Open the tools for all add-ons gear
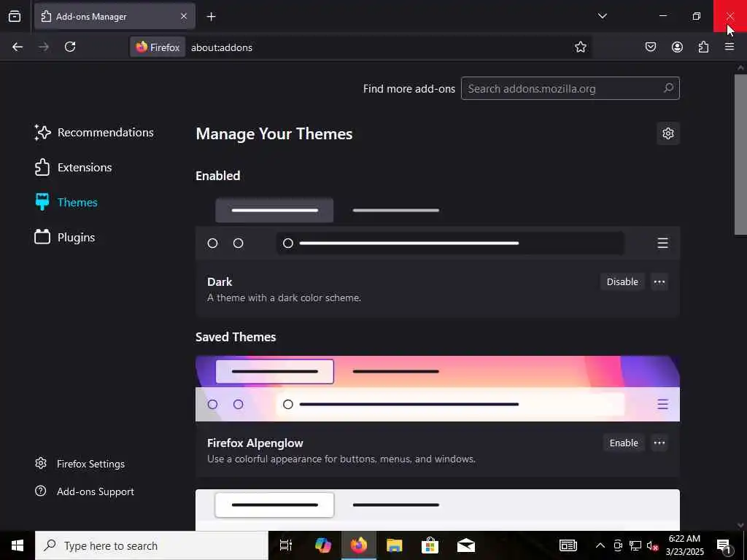 click(x=668, y=133)
